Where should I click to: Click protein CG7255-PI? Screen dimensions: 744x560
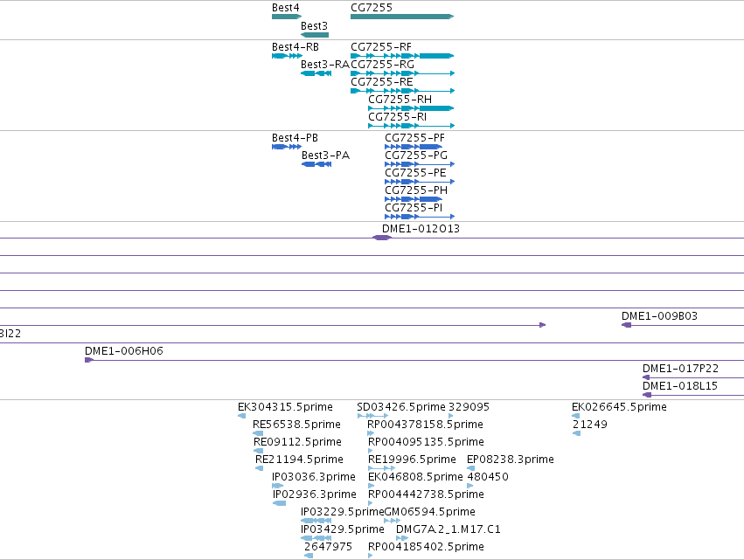point(420,217)
